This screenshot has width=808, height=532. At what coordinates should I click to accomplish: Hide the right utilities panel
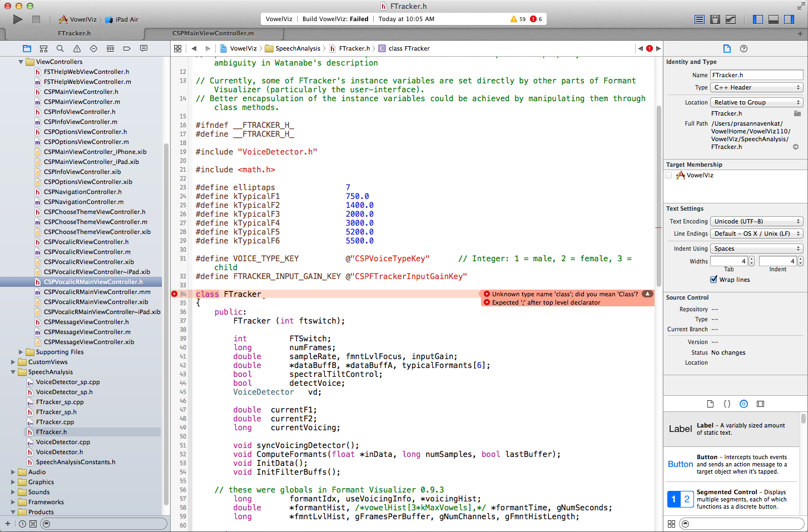tap(789, 19)
